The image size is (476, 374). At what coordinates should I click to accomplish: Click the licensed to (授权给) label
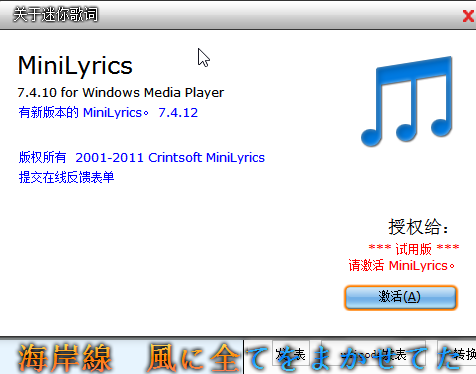coord(418,227)
